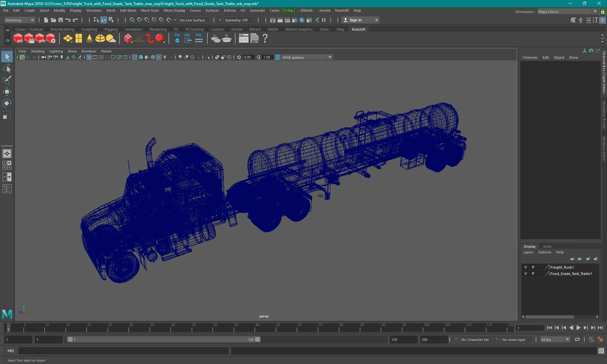Toggle loop playback mode button
The width and height of the screenshot is (607, 364).
577,339
